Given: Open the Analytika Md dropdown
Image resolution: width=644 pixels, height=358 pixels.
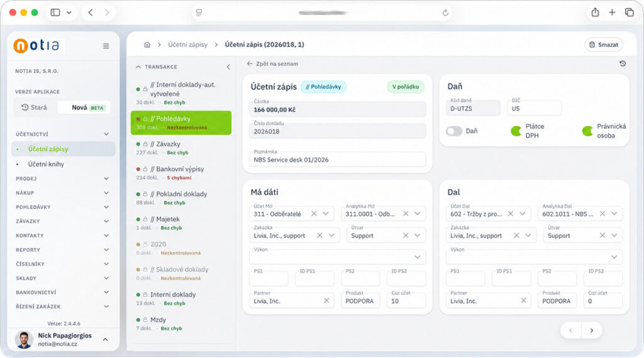Looking at the screenshot, I should (x=418, y=214).
